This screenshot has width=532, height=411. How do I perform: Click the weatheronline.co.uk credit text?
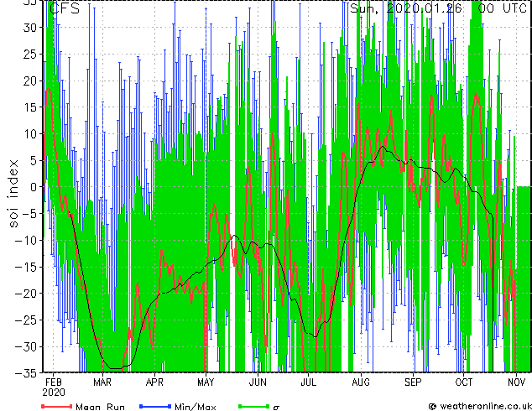(485, 406)
